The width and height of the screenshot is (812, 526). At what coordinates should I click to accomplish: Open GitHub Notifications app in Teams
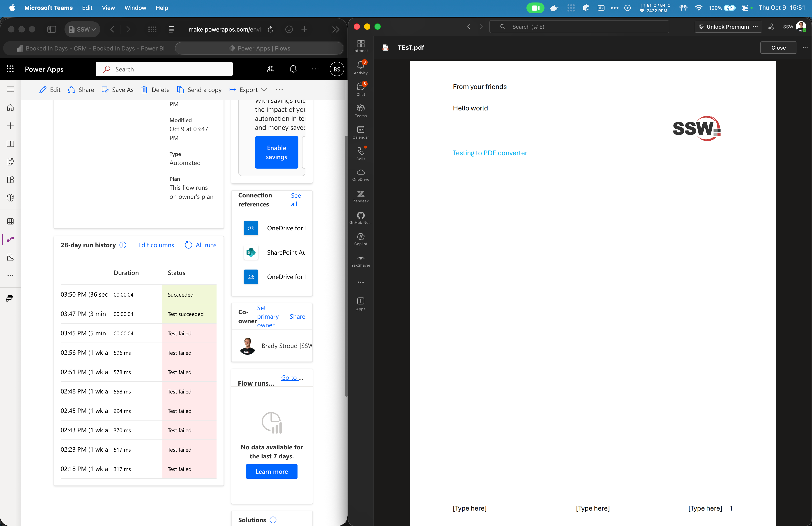point(361,218)
